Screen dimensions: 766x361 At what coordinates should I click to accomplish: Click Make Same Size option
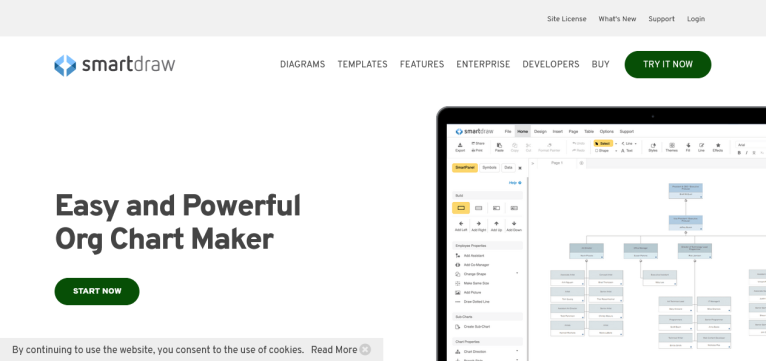[x=472, y=283]
